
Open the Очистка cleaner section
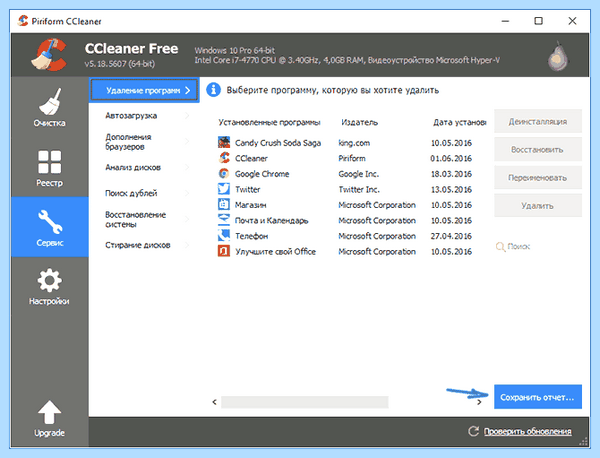coord(49,108)
